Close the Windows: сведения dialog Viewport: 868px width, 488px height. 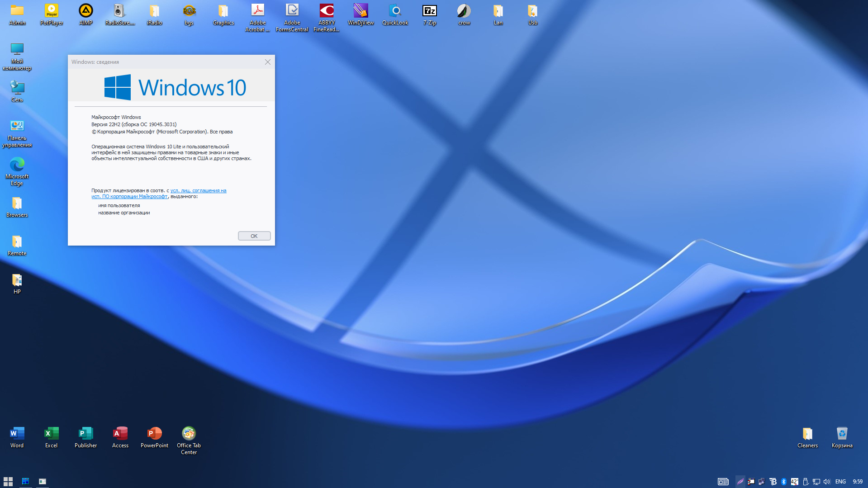(x=268, y=62)
